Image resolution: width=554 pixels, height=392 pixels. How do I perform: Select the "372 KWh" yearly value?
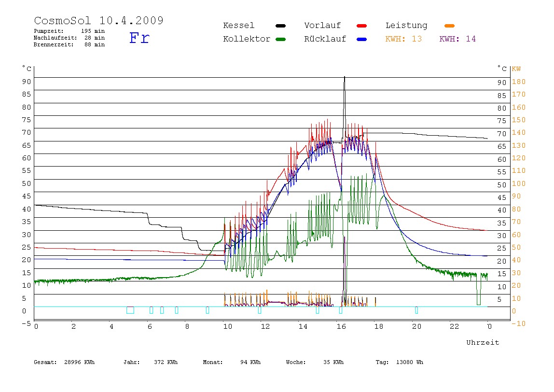pos(166,362)
